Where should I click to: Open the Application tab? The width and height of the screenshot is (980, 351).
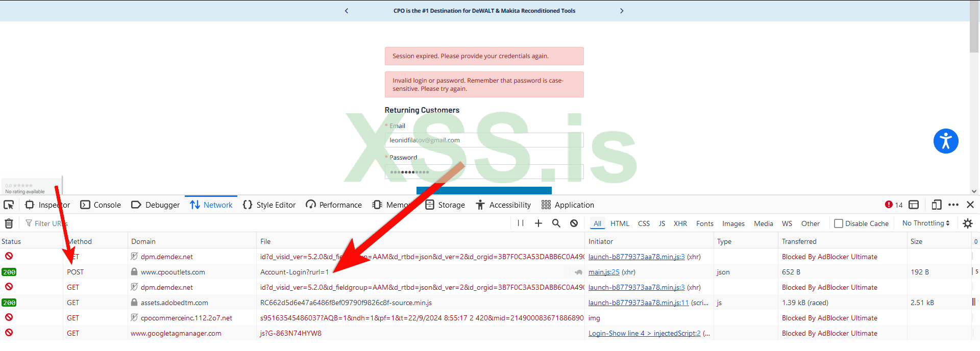(568, 205)
